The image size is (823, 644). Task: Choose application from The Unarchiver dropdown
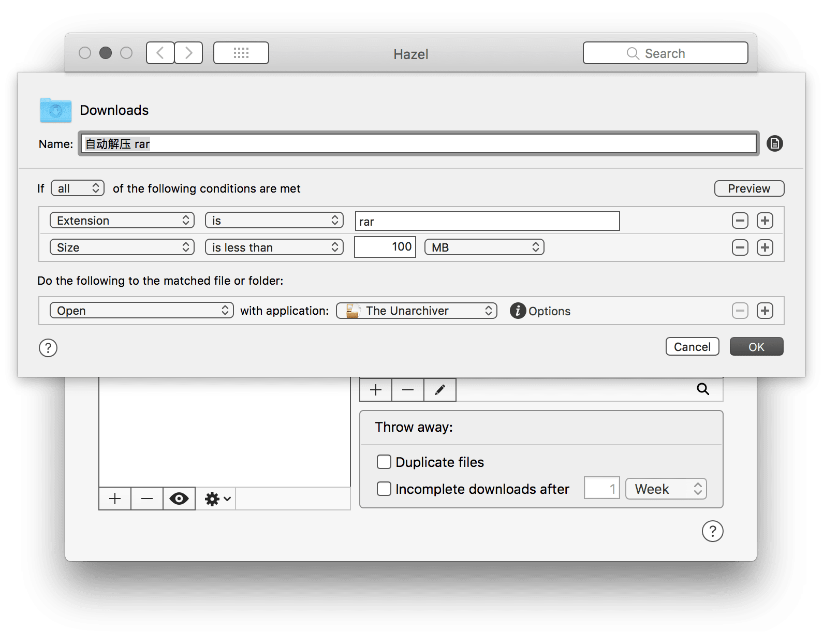(417, 311)
